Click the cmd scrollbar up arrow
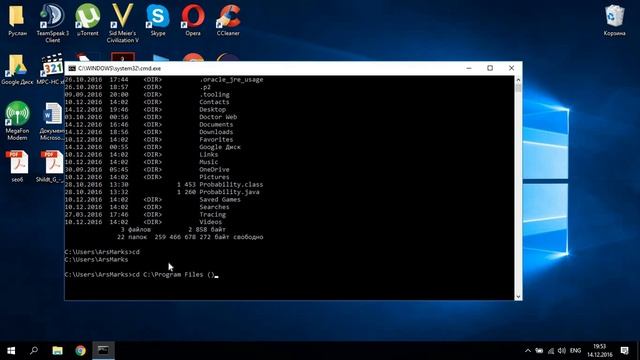 click(518, 80)
